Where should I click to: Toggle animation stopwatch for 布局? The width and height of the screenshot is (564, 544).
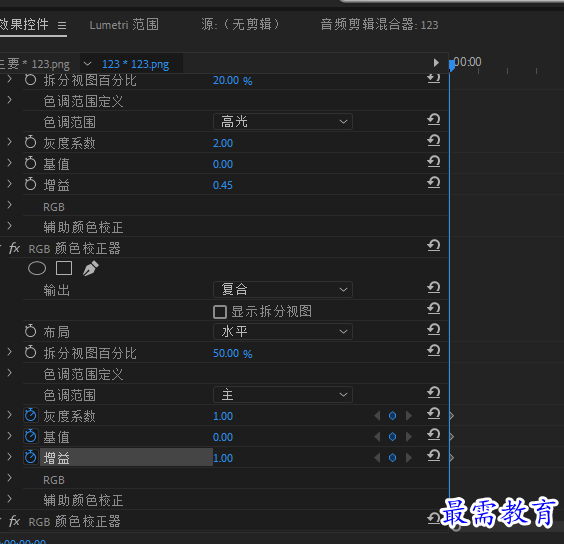(x=31, y=331)
